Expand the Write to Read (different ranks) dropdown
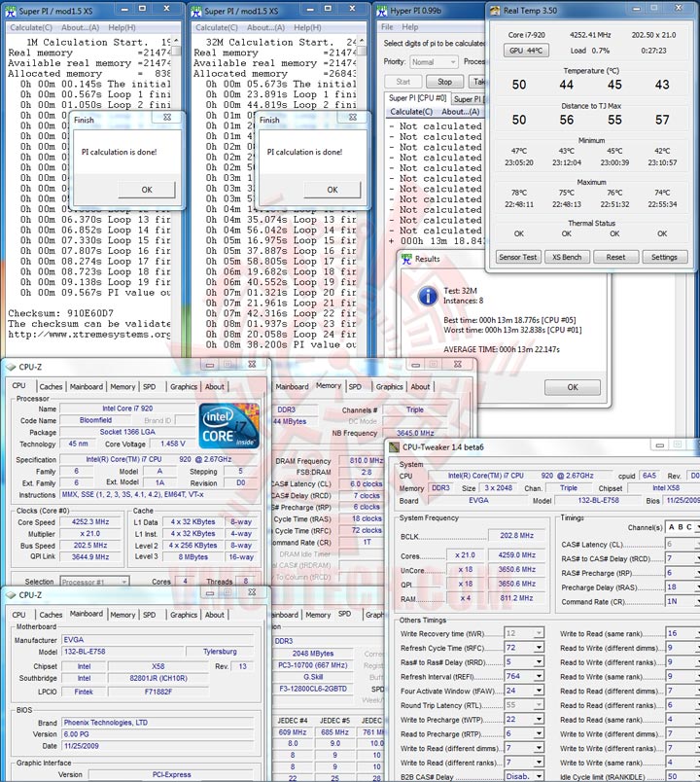Screen dimensions: 700x782 tap(539, 763)
